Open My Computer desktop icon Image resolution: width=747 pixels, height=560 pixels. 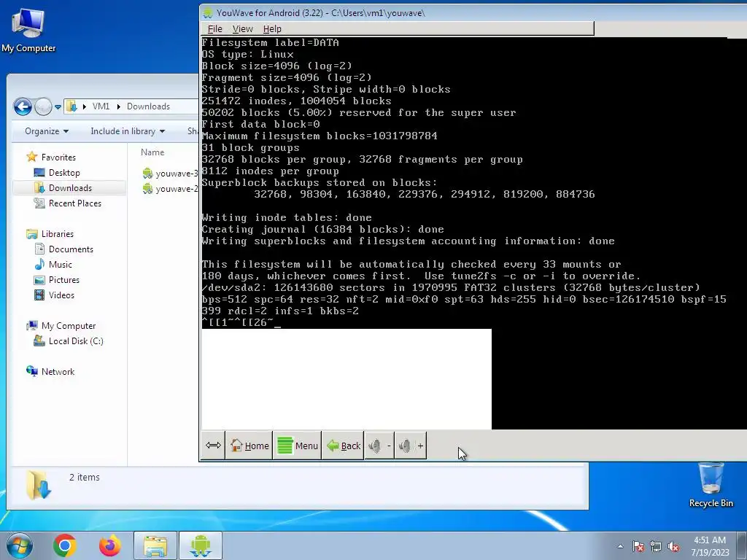tap(28, 29)
